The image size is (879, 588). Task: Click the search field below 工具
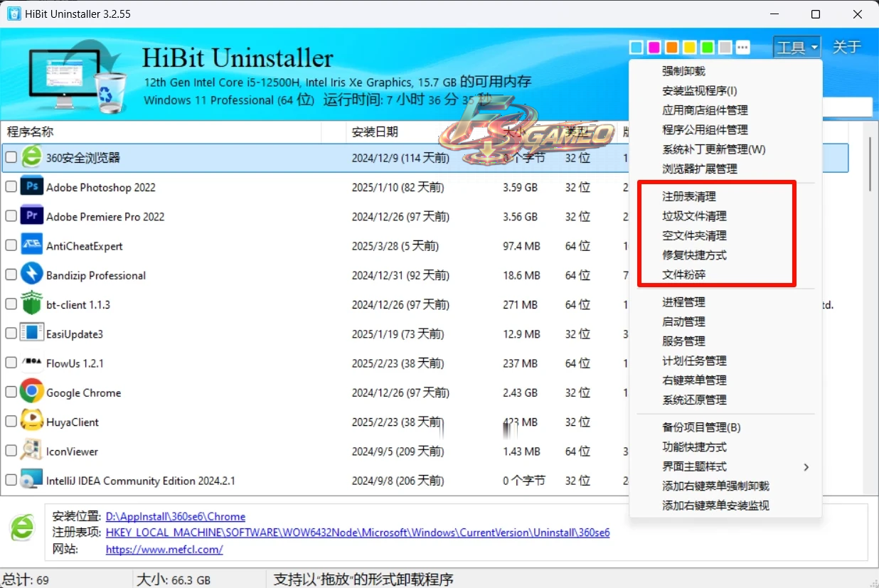point(848,107)
